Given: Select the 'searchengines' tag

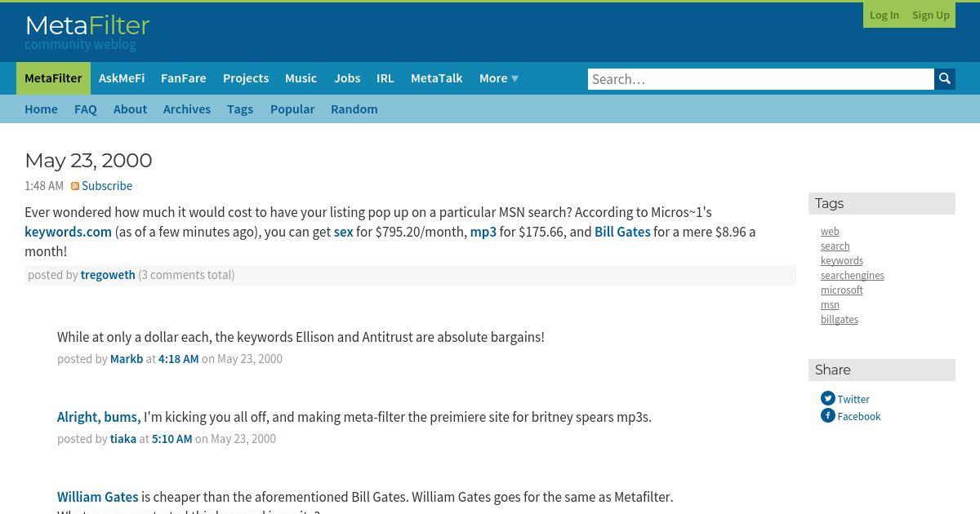Looking at the screenshot, I should (853, 276).
